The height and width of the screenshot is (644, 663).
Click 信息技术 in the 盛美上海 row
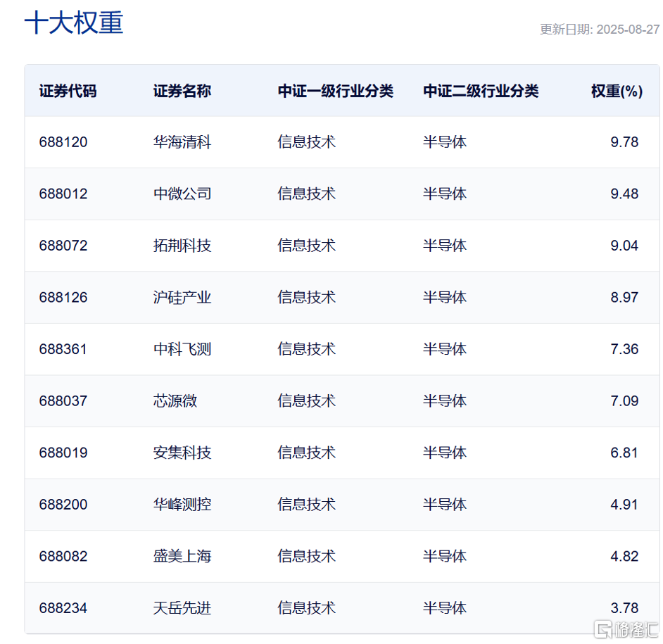coord(307,557)
